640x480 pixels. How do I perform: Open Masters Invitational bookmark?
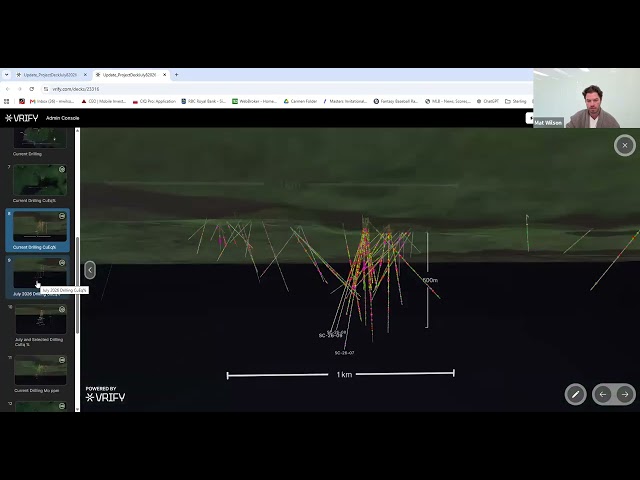point(345,101)
